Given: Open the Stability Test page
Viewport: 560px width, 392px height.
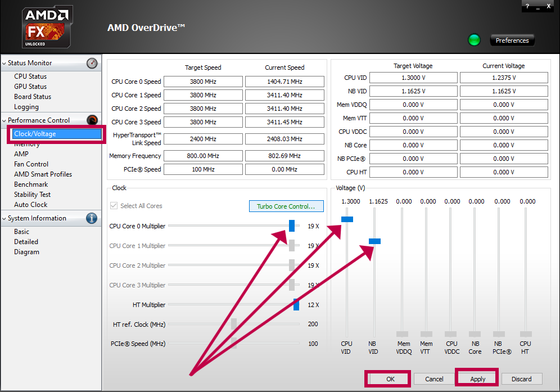Looking at the screenshot, I should pyautogui.click(x=32, y=195).
